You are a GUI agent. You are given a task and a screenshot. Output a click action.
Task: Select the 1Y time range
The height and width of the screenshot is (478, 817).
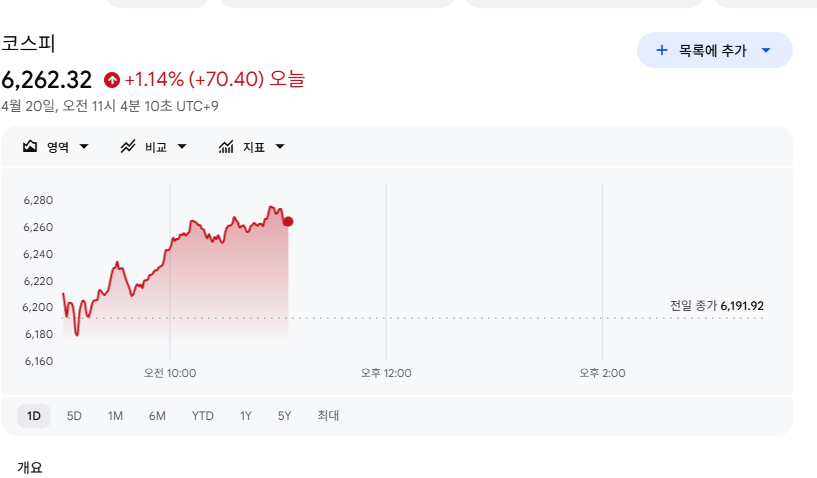pyautogui.click(x=246, y=416)
